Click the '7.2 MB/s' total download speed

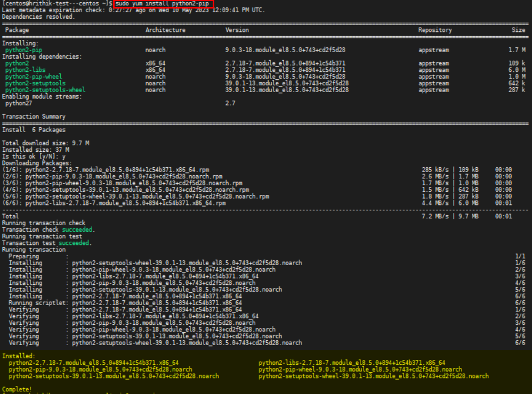click(435, 217)
